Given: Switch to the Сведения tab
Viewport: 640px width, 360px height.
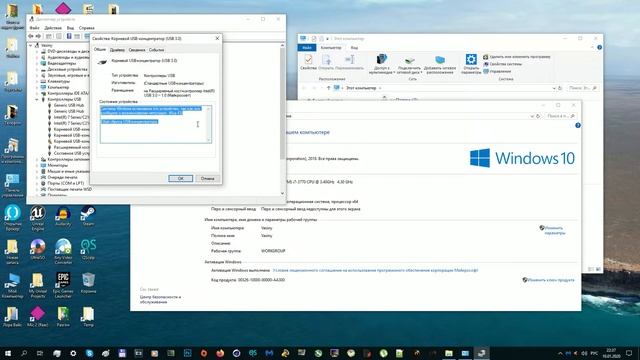Looking at the screenshot, I should click(x=137, y=50).
